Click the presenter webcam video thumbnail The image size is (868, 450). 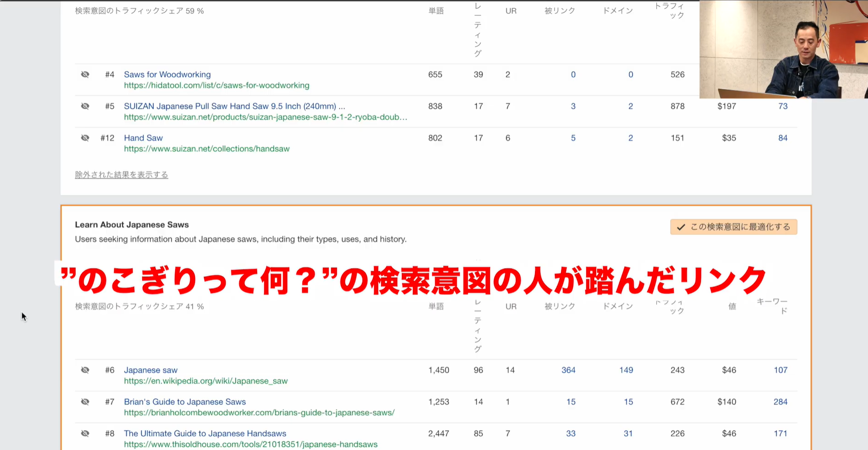point(783,50)
